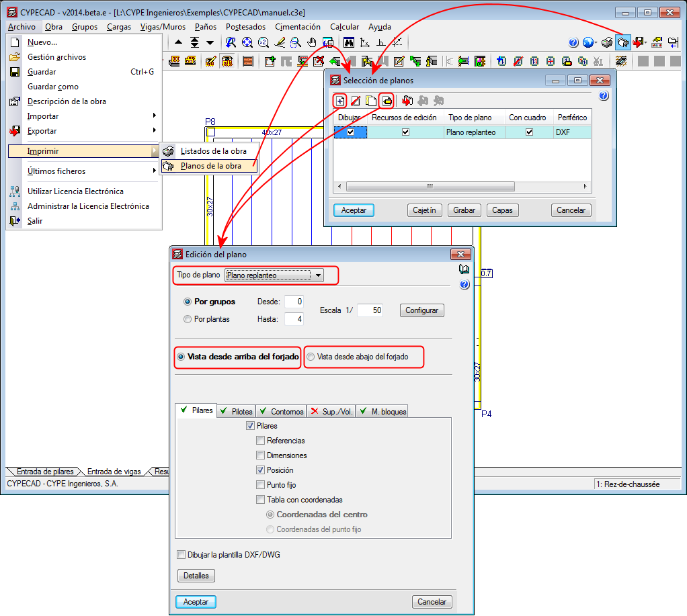The image size is (687, 616).
Task: Switch to the Sup./Vol. tab
Action: (331, 412)
